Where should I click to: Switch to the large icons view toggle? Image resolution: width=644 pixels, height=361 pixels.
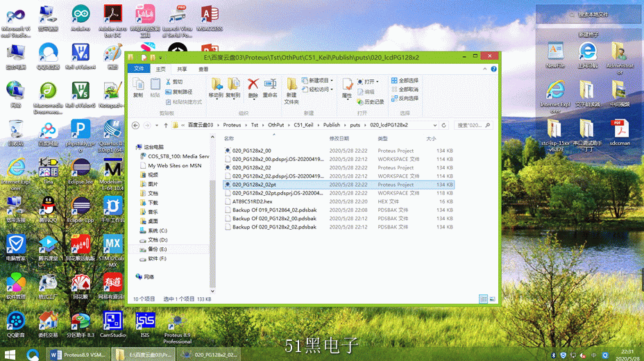pyautogui.click(x=493, y=299)
